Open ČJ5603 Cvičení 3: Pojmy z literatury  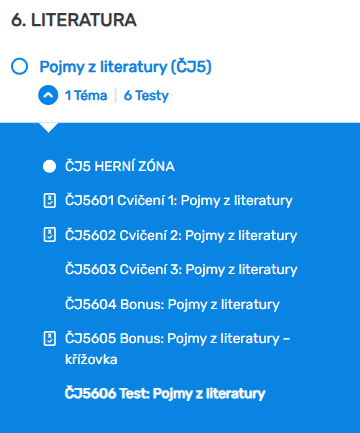181,269
